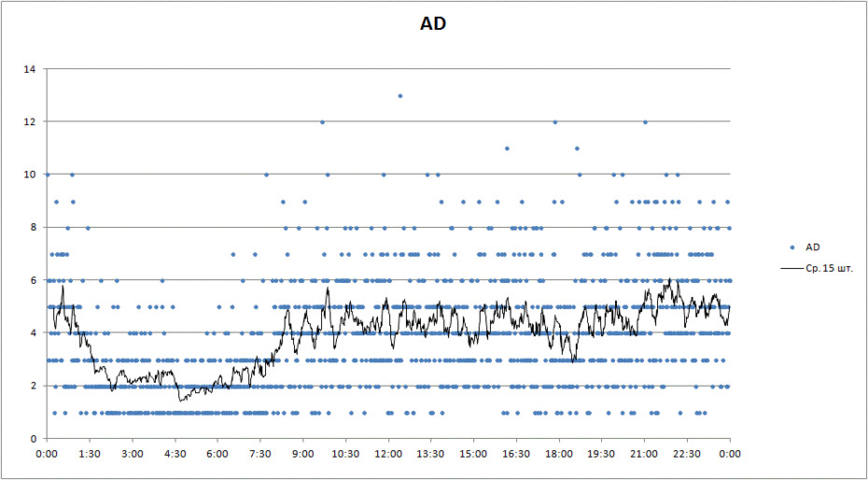The height and width of the screenshot is (480, 868).
Task: Click the data point at value 11 near 16:30
Action: coord(507,148)
